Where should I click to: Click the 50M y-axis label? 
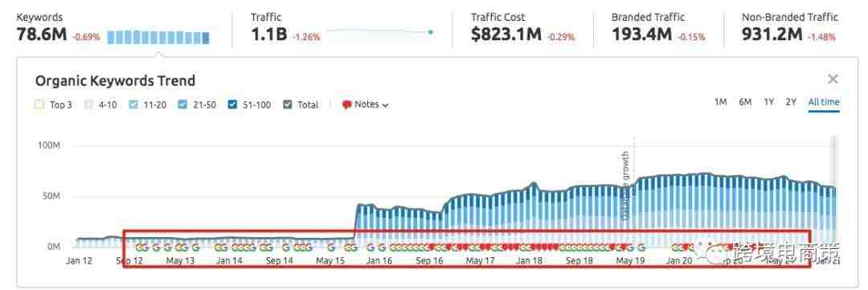click(51, 197)
